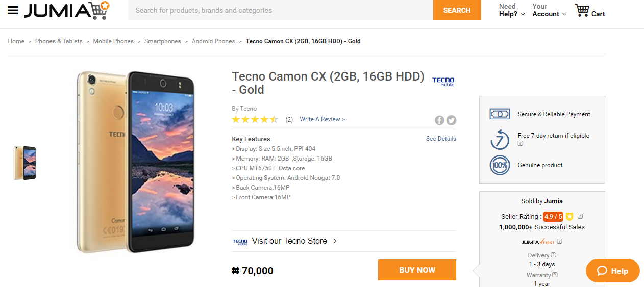The width and height of the screenshot is (644, 287).
Task: Click the Tecno Mobile brand logo beside title
Action: [x=443, y=82]
